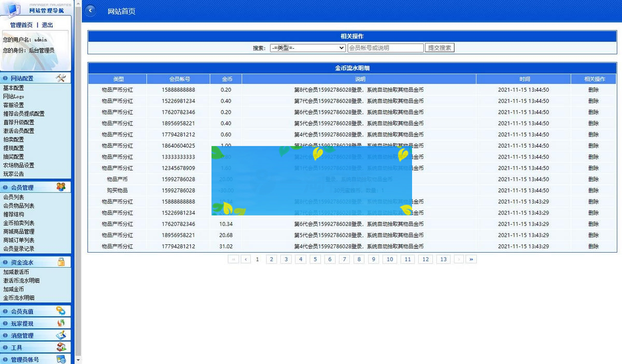The height and width of the screenshot is (364, 622).
Task: Click the icon beside 会员充值
Action: click(x=61, y=311)
